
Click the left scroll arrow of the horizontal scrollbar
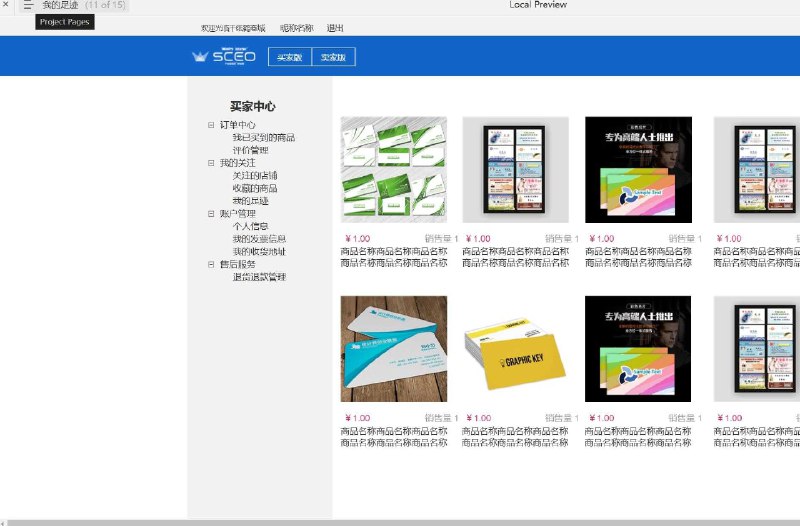click(2, 523)
